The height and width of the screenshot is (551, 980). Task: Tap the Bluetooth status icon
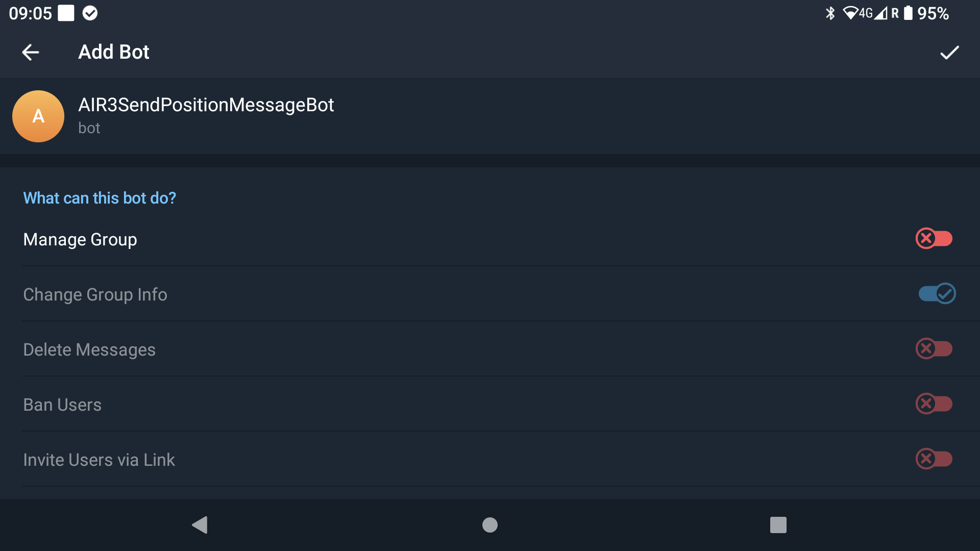point(830,13)
